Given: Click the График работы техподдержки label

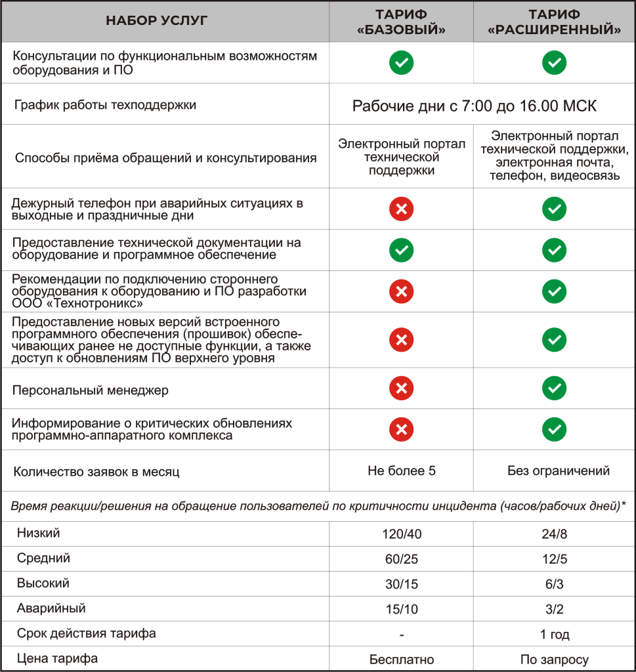Looking at the screenshot, I should 105,105.
